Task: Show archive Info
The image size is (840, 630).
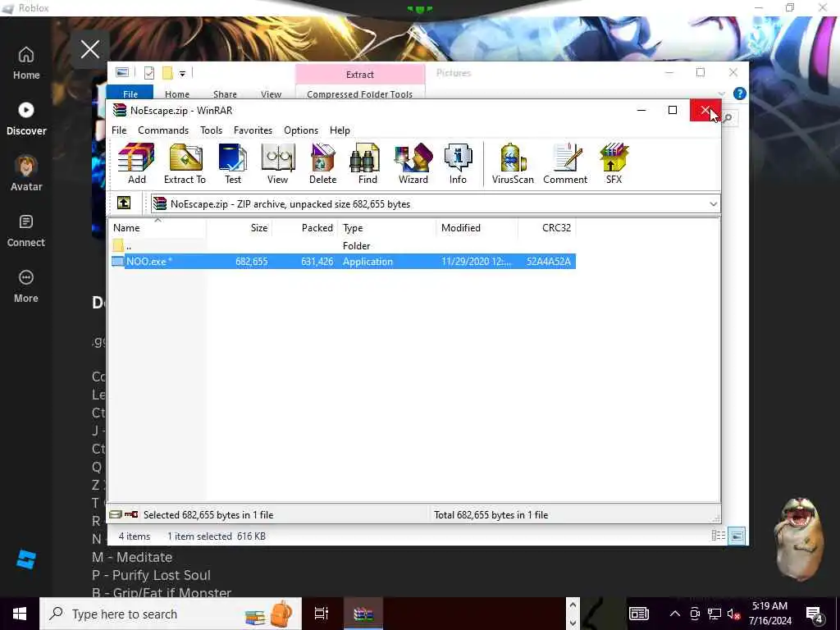Action: click(x=458, y=163)
